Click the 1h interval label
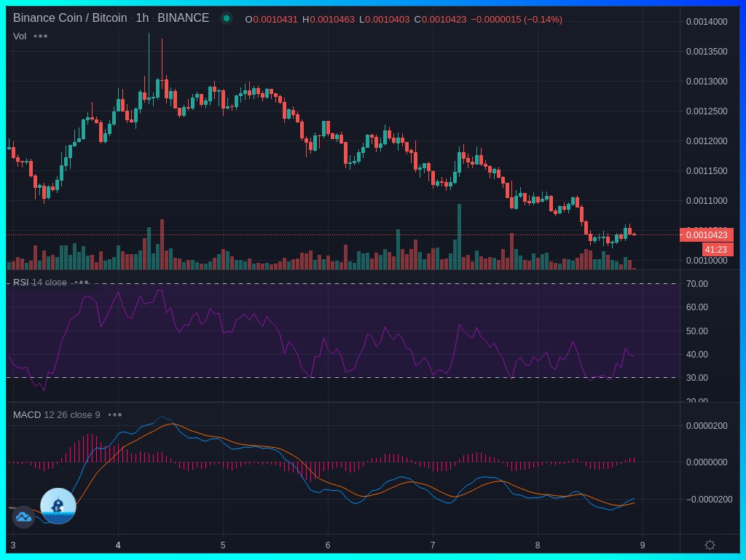The image size is (746, 560). 142,18
